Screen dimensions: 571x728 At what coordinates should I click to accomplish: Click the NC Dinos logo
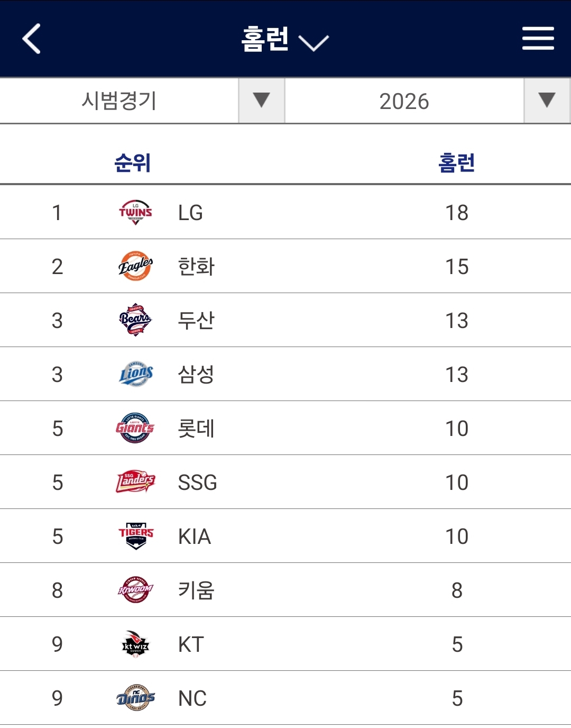click(x=135, y=698)
